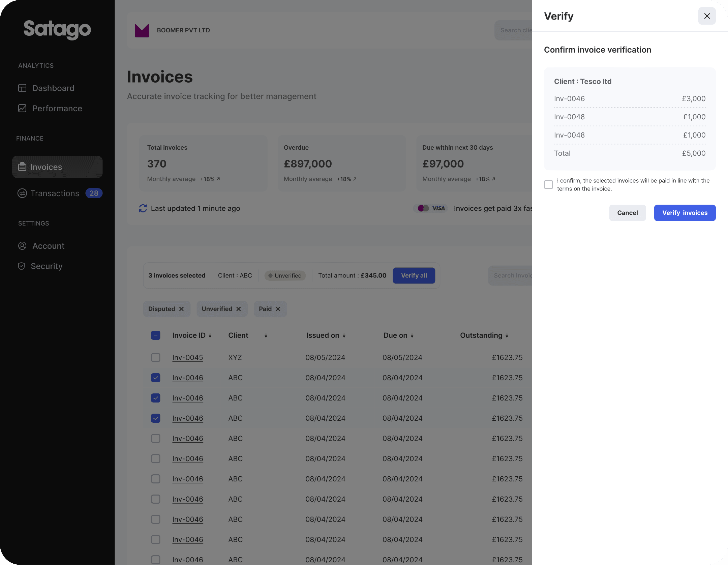Screen dimensions: 728x565
Task: Click the Cancel button
Action: coord(627,213)
